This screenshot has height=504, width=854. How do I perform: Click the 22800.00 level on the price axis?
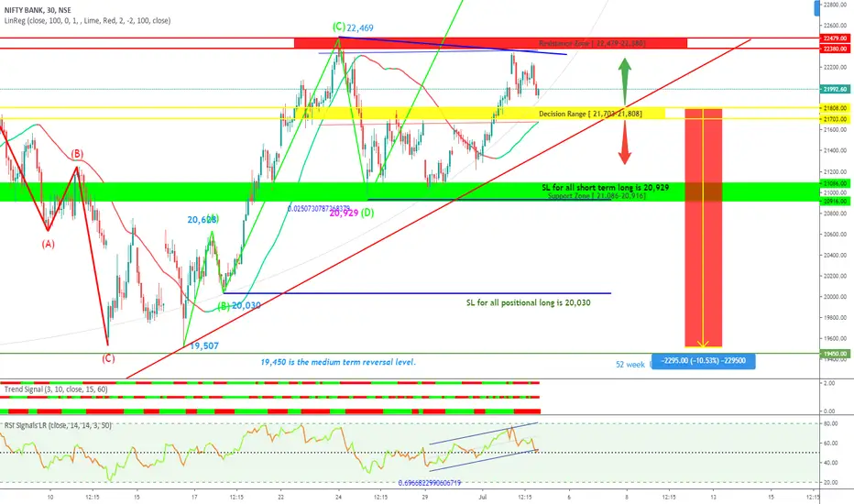(835, 5)
